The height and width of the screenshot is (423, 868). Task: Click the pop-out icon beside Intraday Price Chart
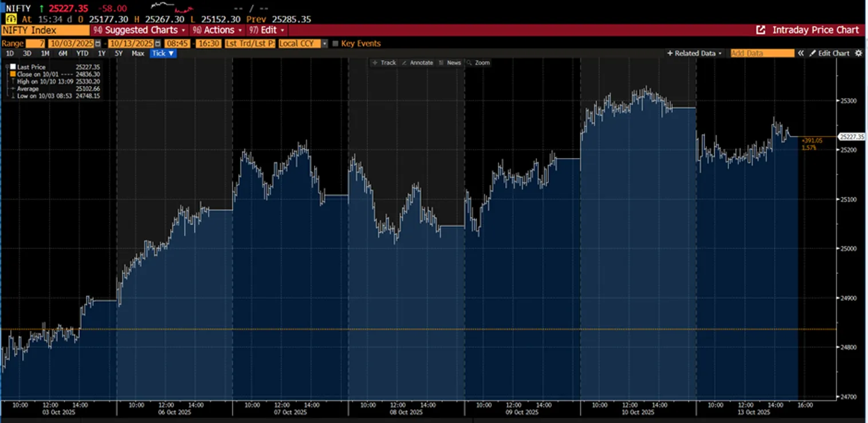[x=761, y=30]
